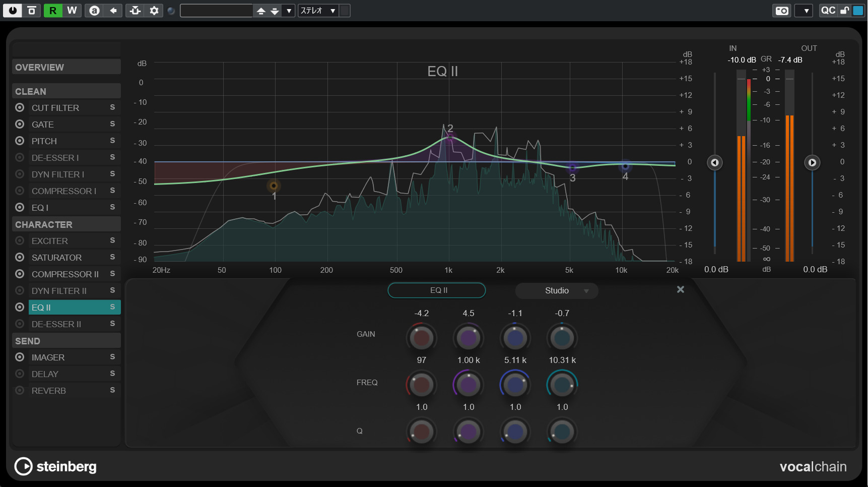Click the EQ band 4 Q knob
Image resolution: width=868 pixels, height=487 pixels.
pyautogui.click(x=562, y=432)
